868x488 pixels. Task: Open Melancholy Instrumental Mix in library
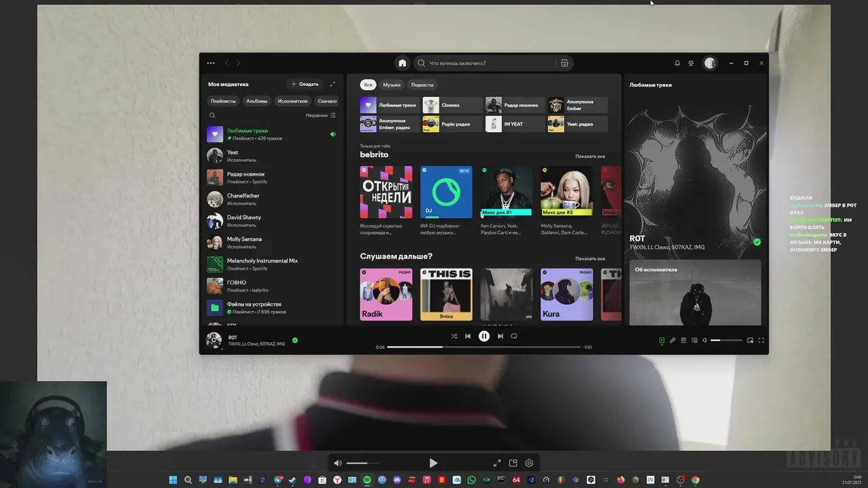pyautogui.click(x=274, y=264)
